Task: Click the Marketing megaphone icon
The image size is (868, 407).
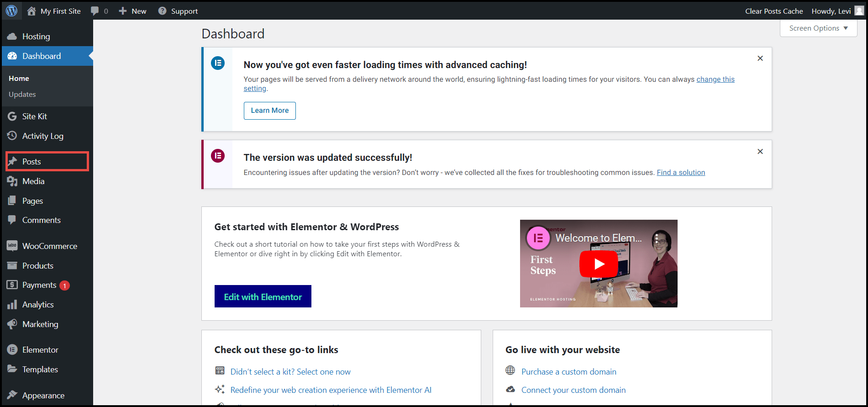Action: pos(12,324)
